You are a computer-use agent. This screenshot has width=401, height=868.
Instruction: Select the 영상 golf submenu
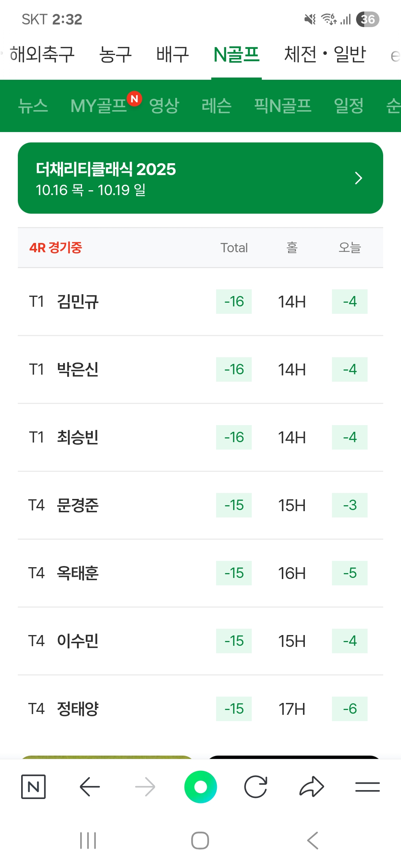[x=164, y=106]
